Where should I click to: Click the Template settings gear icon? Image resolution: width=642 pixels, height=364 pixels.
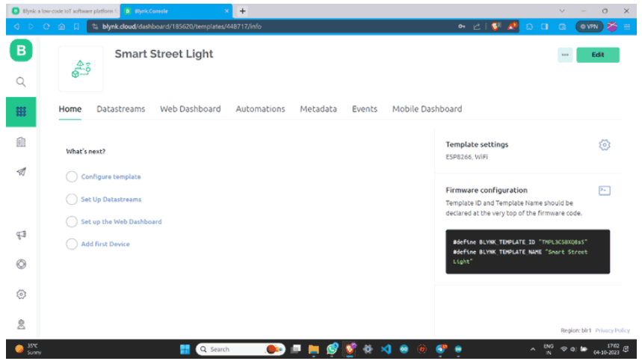pos(605,145)
